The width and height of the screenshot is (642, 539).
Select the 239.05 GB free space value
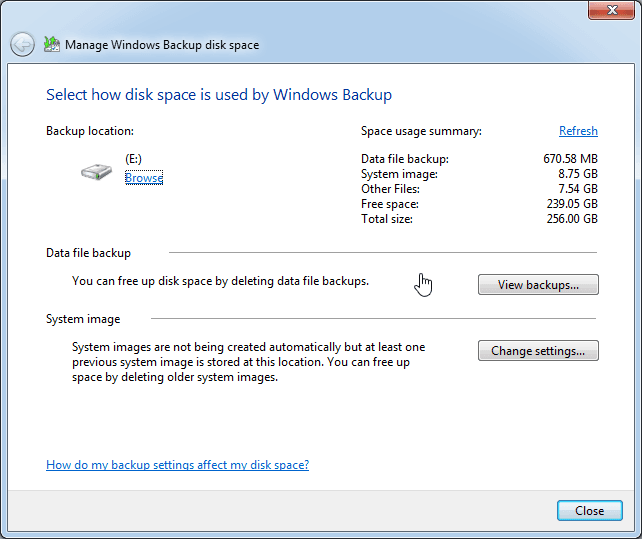coord(572,204)
